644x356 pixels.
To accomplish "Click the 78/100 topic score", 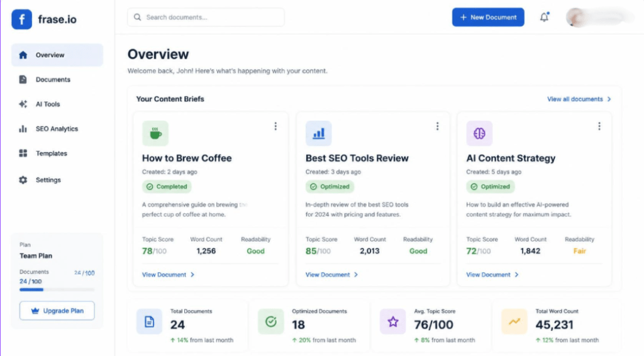I will pos(155,251).
